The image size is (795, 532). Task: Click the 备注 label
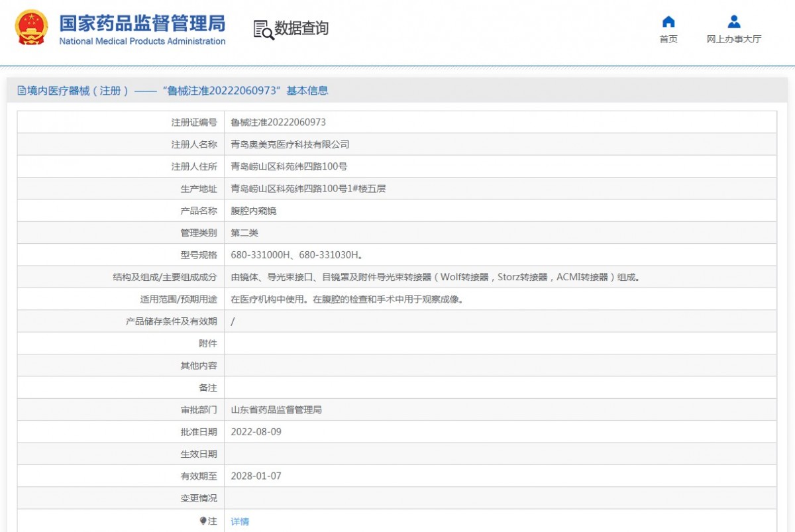click(208, 388)
